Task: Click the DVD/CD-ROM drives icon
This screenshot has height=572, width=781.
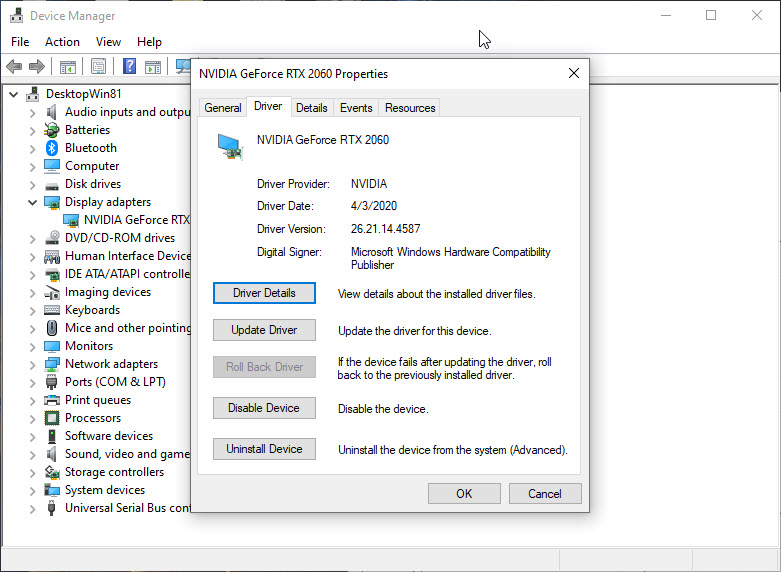Action: click(52, 238)
